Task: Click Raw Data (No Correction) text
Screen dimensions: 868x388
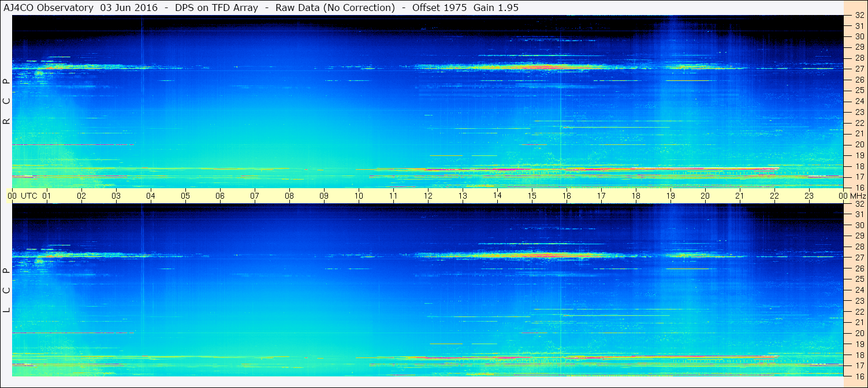Action: coord(335,8)
